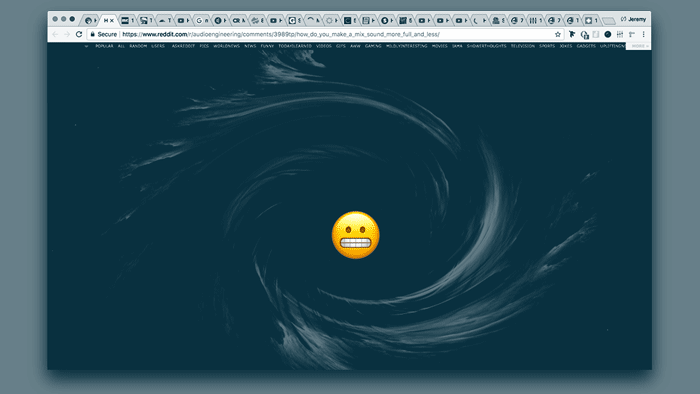Image resolution: width=700 pixels, height=394 pixels.
Task: Reload the page with the refresh icon
Action: 79,34
